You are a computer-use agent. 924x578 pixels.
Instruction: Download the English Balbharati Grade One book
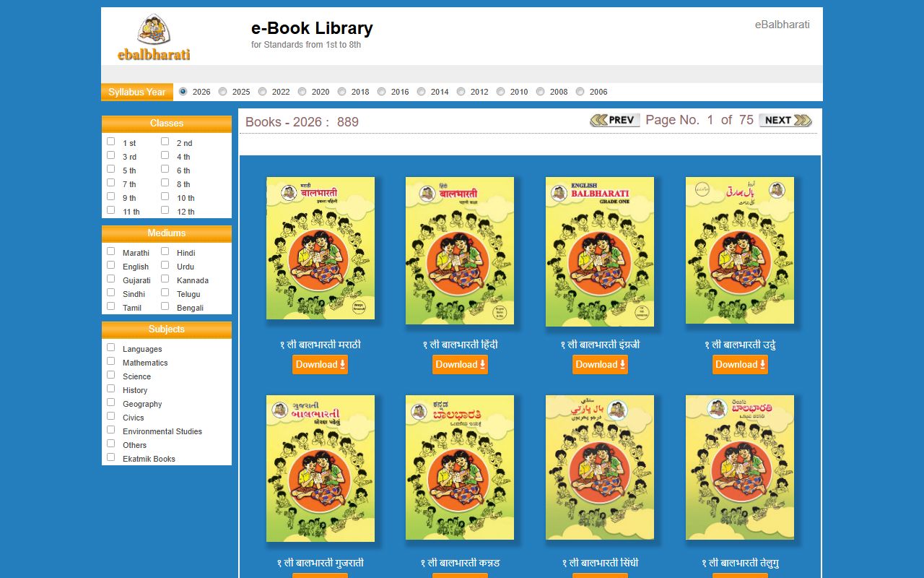(600, 365)
